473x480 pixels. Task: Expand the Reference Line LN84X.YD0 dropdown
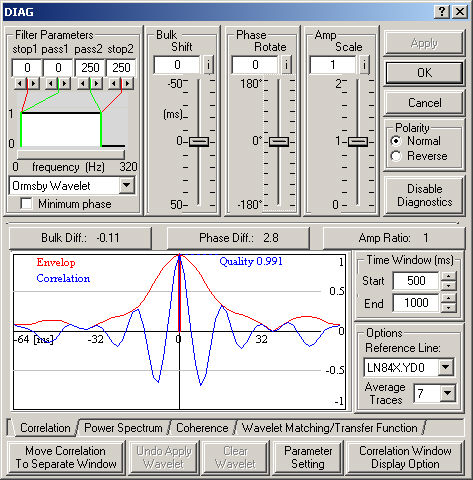pyautogui.click(x=445, y=367)
